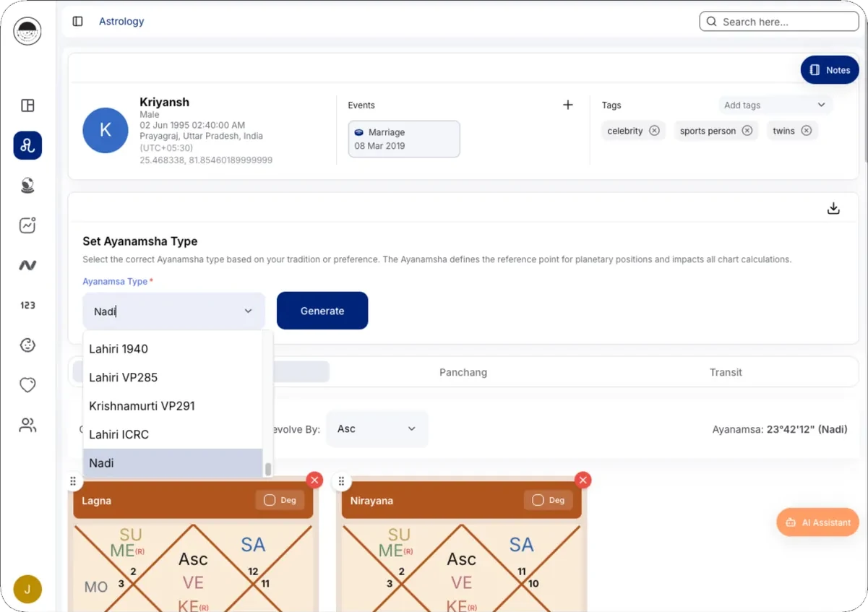This screenshot has width=868, height=612.
Task: Open the J user avatar in the sidebar
Action: (x=27, y=590)
